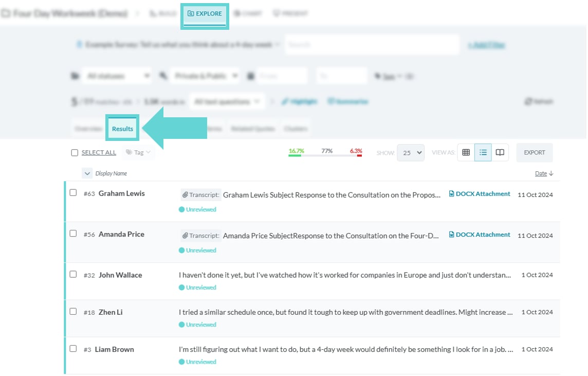Click the DOCX file icon in Graham Lewis's row

coord(451,193)
